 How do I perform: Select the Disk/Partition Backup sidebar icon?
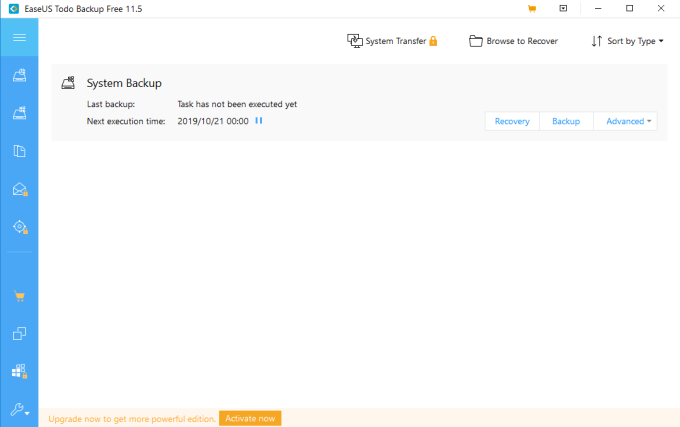coord(19,75)
